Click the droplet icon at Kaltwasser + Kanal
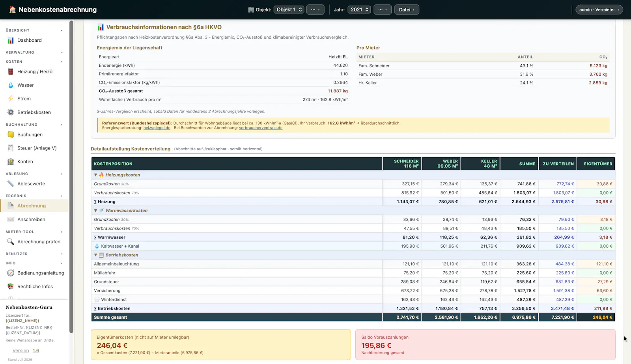Viewport: 631px width, 364px height. click(x=97, y=246)
